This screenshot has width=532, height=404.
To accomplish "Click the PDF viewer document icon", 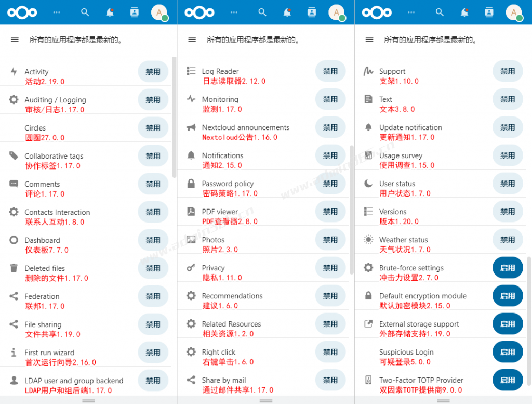I will pos(191,212).
